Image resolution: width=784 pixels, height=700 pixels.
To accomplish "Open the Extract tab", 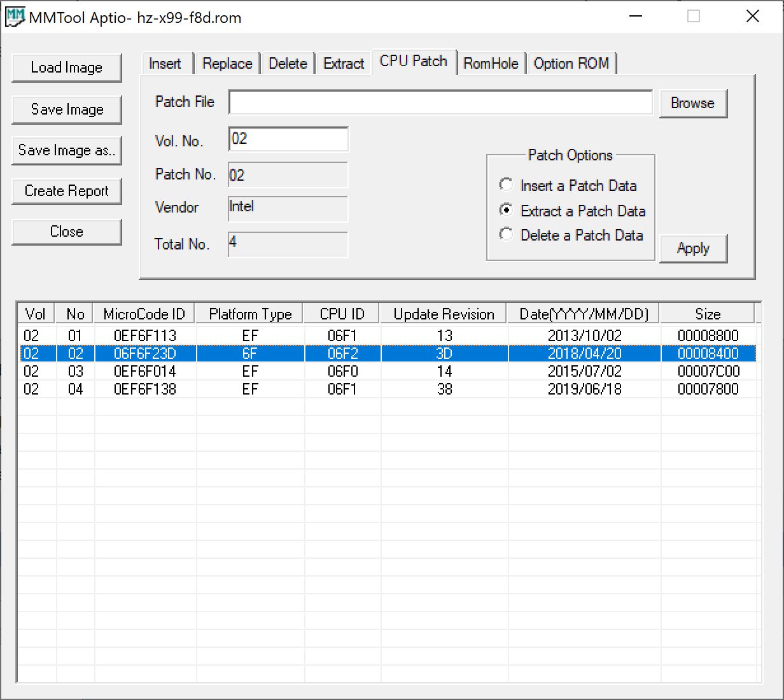I will pos(344,64).
